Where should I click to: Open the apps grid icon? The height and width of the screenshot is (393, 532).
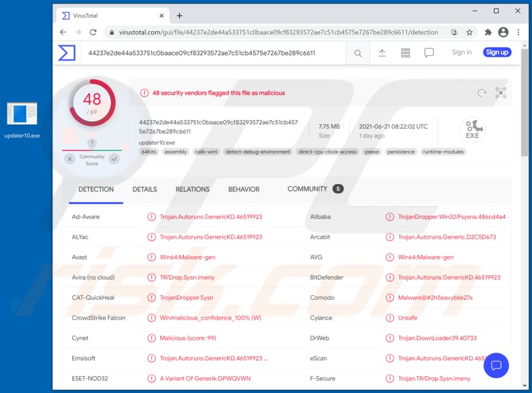coord(405,53)
